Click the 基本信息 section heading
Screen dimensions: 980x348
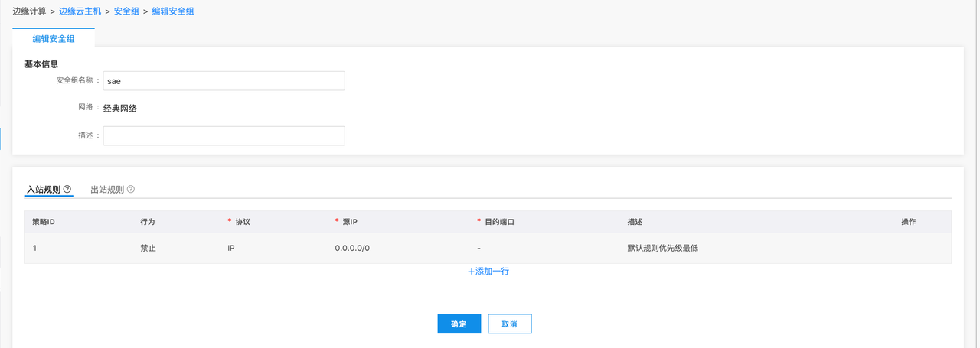pyautogui.click(x=41, y=64)
